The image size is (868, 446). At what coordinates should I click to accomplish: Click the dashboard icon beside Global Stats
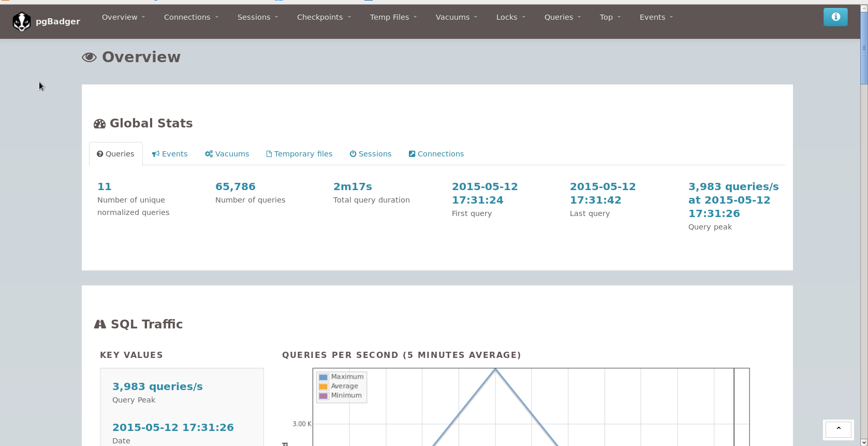click(99, 124)
